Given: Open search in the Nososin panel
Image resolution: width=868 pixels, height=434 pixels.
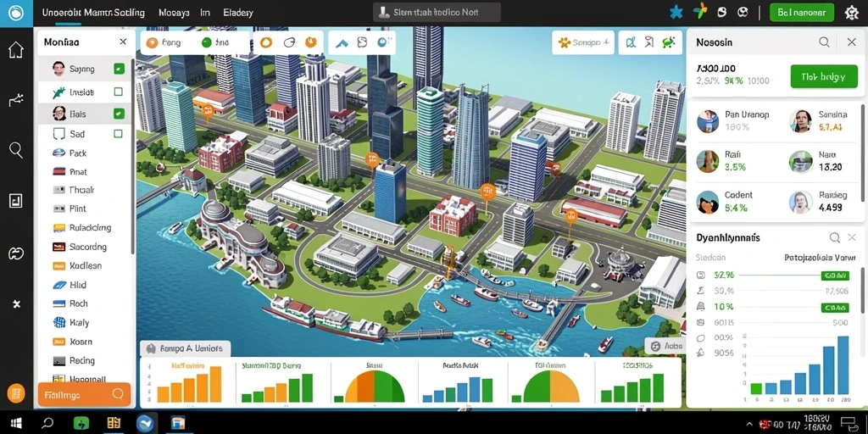Looking at the screenshot, I should point(824,42).
